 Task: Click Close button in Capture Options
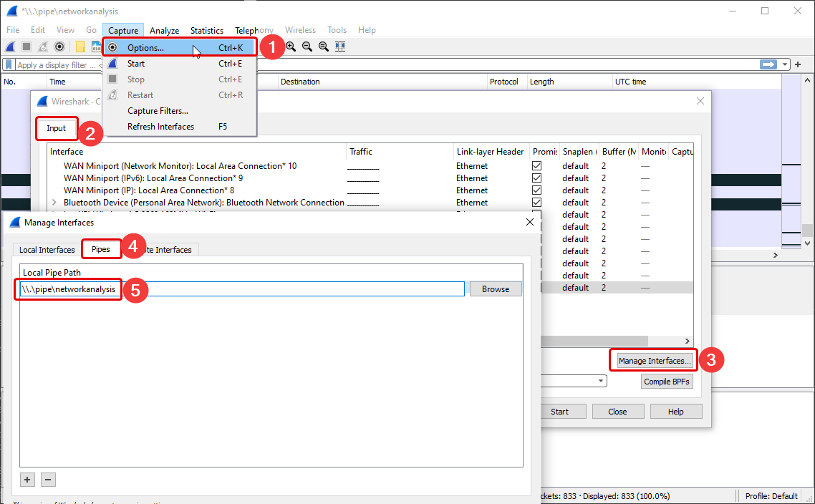coord(617,412)
